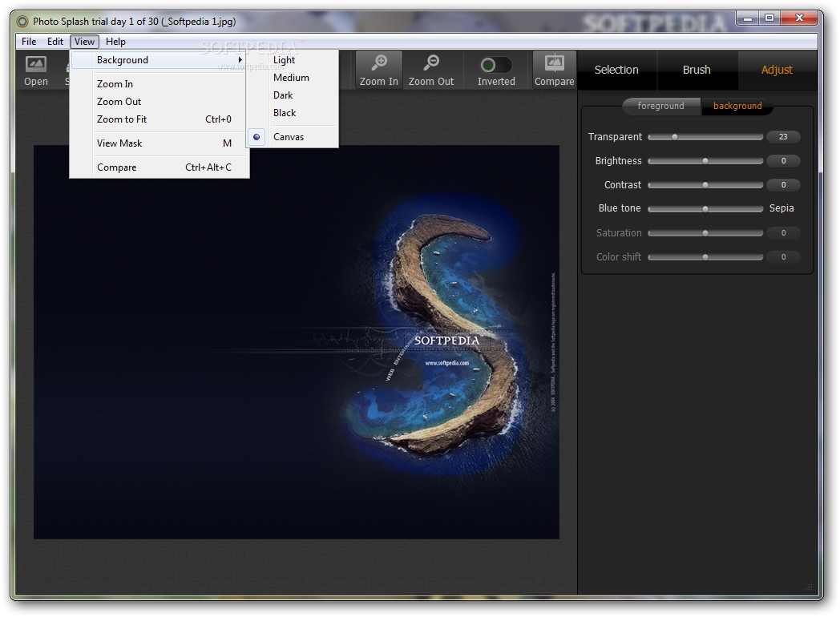The width and height of the screenshot is (840, 617).
Task: Close the Photo Splash window
Action: [799, 18]
